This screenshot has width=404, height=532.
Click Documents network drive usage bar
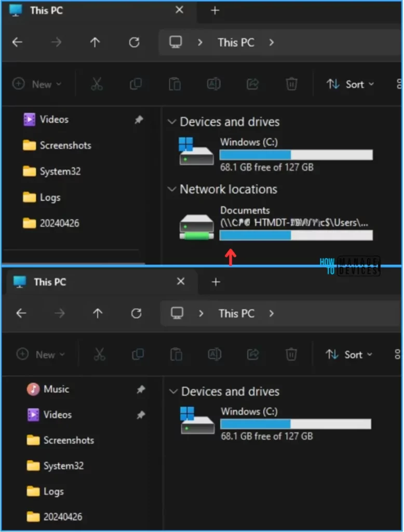(x=296, y=235)
